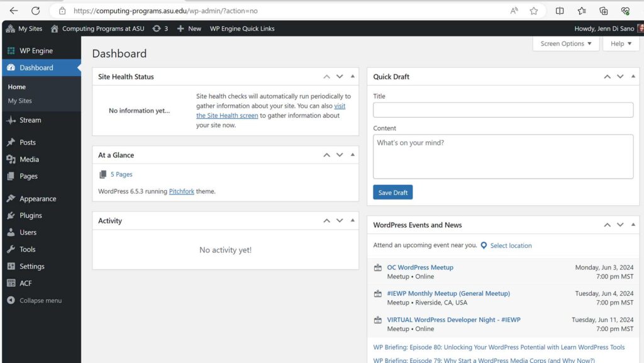This screenshot has height=363, width=644.
Task: Open the Help dropdown tab
Action: click(621, 43)
